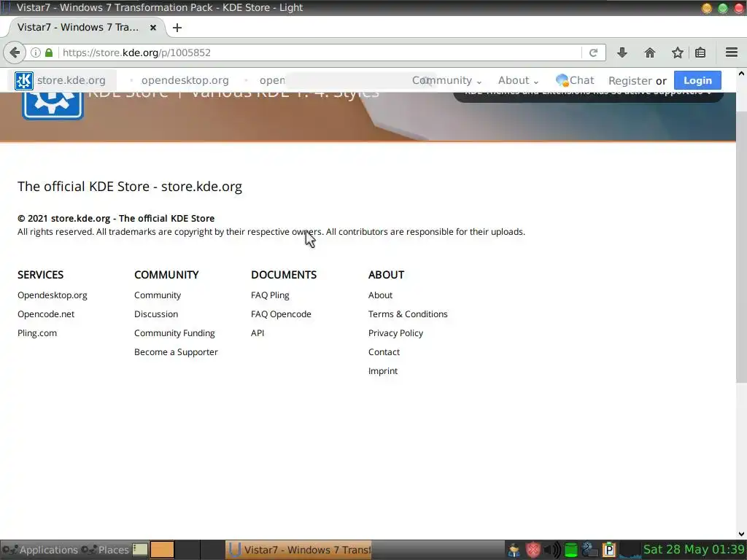Expand the Community dropdown in header

[x=447, y=80]
